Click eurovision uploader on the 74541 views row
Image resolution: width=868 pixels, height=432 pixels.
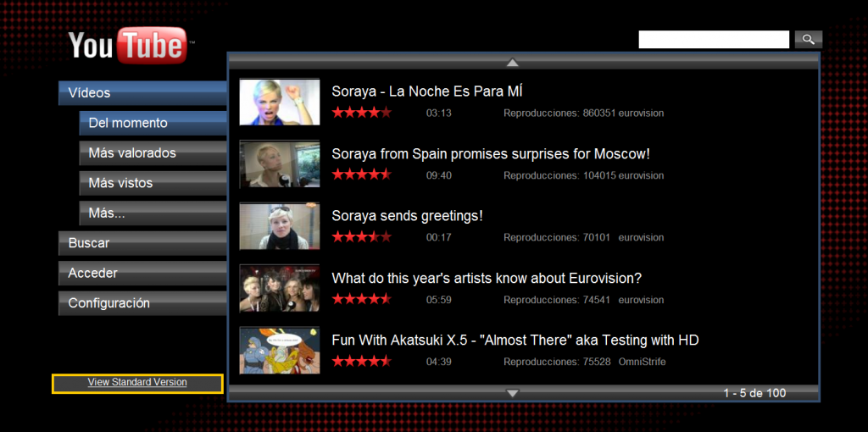(641, 300)
